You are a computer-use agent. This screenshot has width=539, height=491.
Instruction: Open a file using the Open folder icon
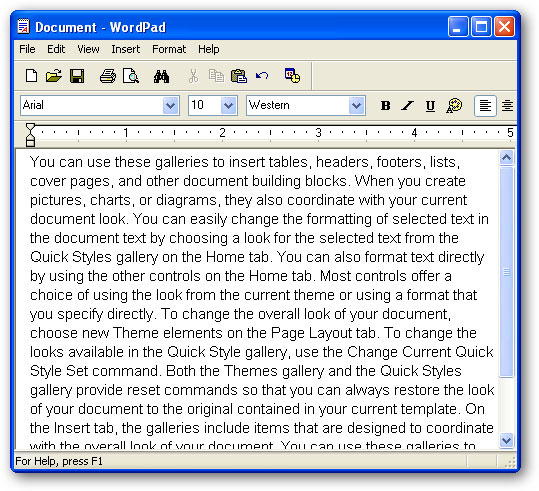[54, 76]
